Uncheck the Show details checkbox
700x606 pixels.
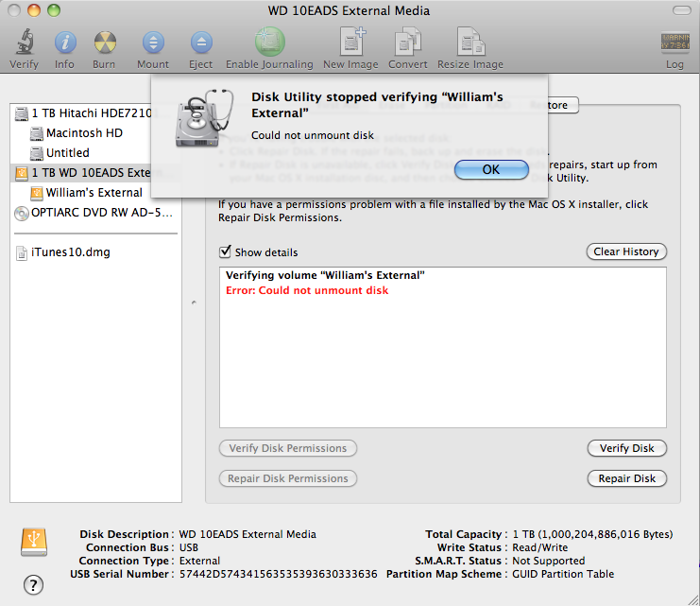[x=225, y=251]
